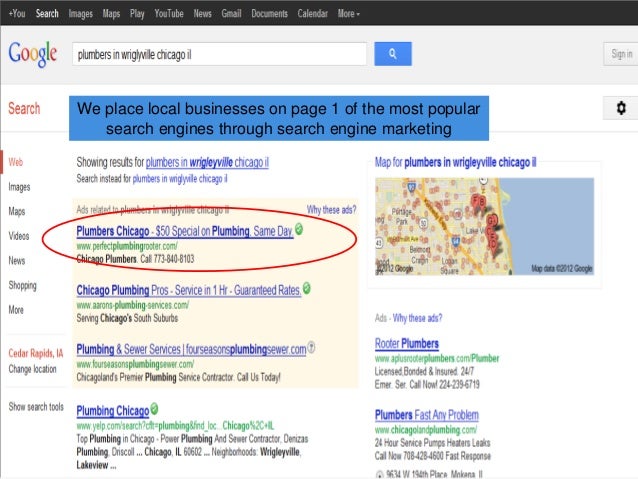
Task: Click the search query input field
Action: 220,54
